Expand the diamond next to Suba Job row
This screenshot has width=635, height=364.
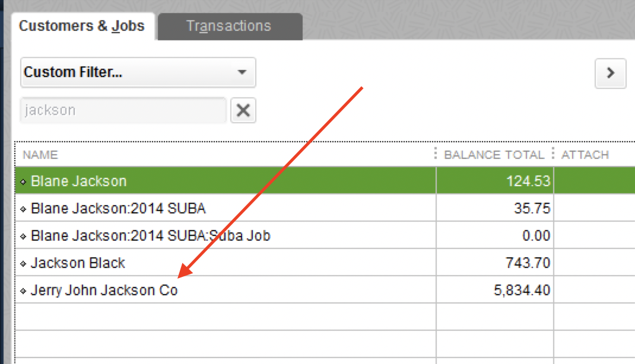(23, 235)
